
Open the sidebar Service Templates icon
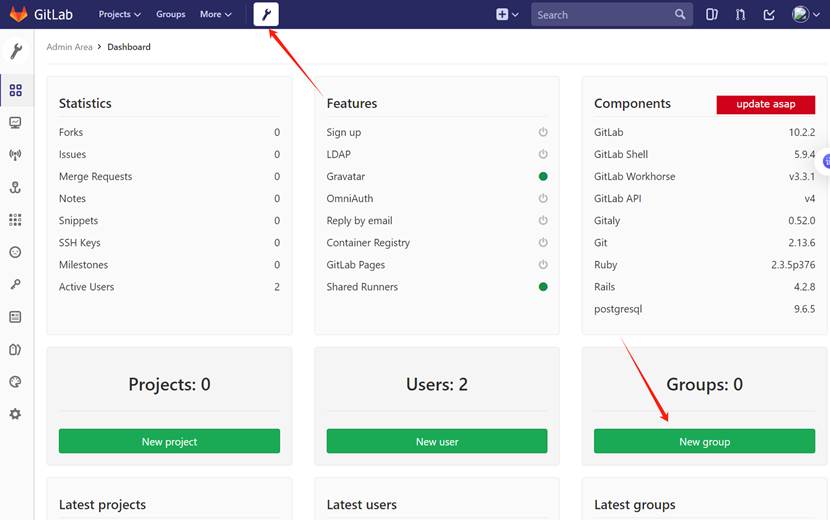coord(15,317)
